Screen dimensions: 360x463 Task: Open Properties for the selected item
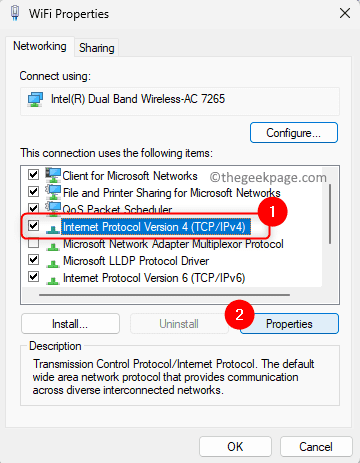pos(289,324)
